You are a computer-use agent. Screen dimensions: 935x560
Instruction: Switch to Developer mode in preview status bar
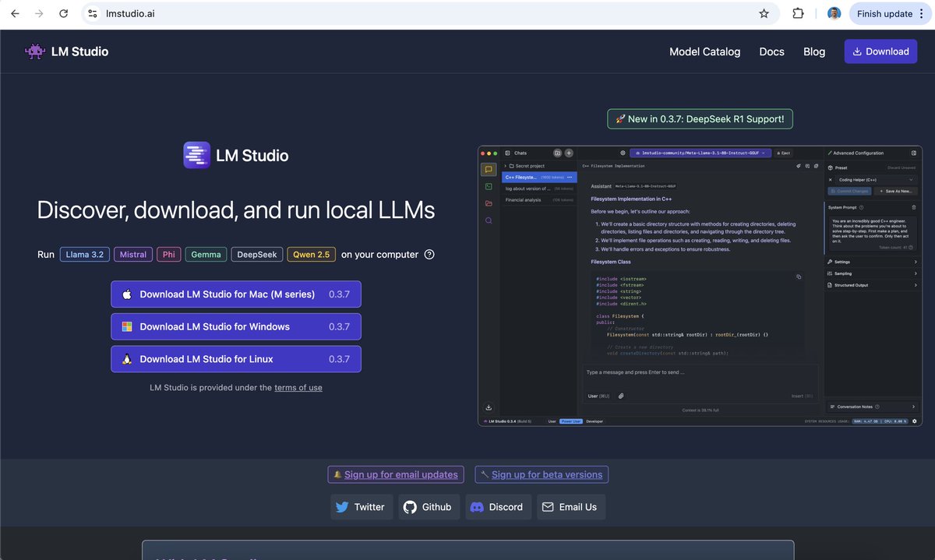click(x=595, y=421)
